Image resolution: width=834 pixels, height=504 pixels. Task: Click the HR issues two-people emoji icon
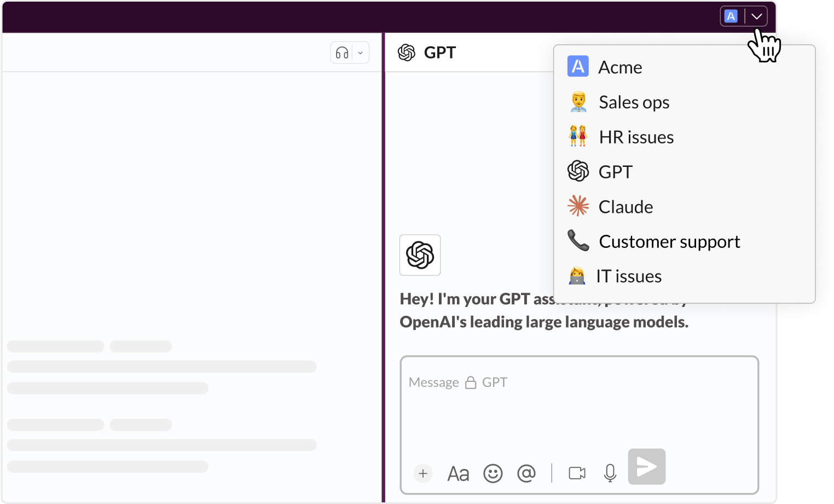click(578, 136)
